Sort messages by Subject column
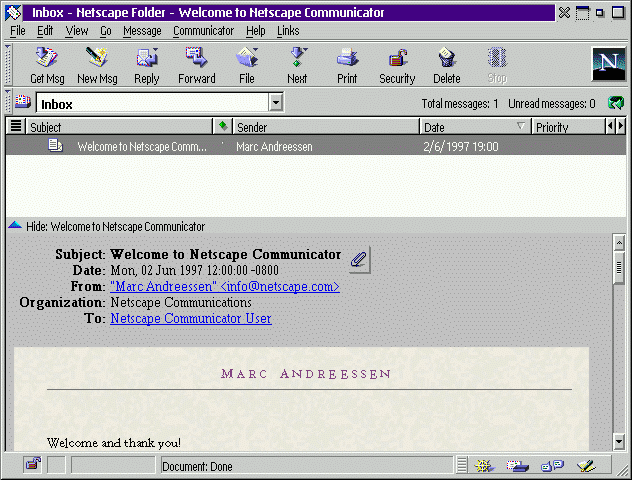The height and width of the screenshot is (480, 632). pyautogui.click(x=119, y=126)
